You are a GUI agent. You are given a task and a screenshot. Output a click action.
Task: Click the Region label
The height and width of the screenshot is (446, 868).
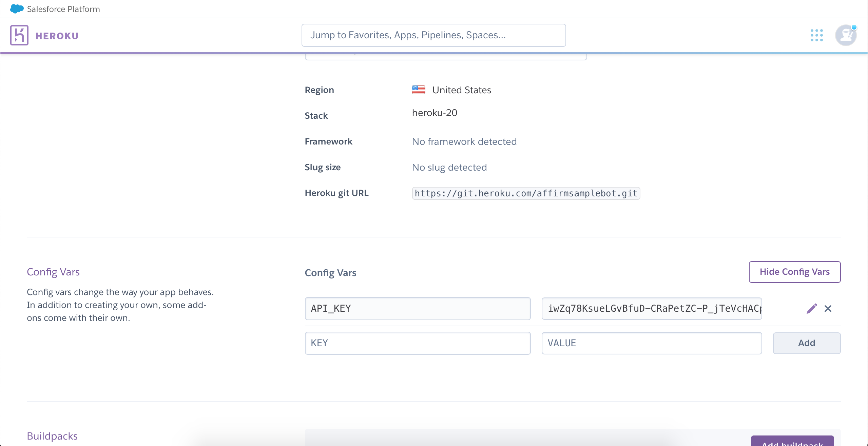tap(319, 90)
